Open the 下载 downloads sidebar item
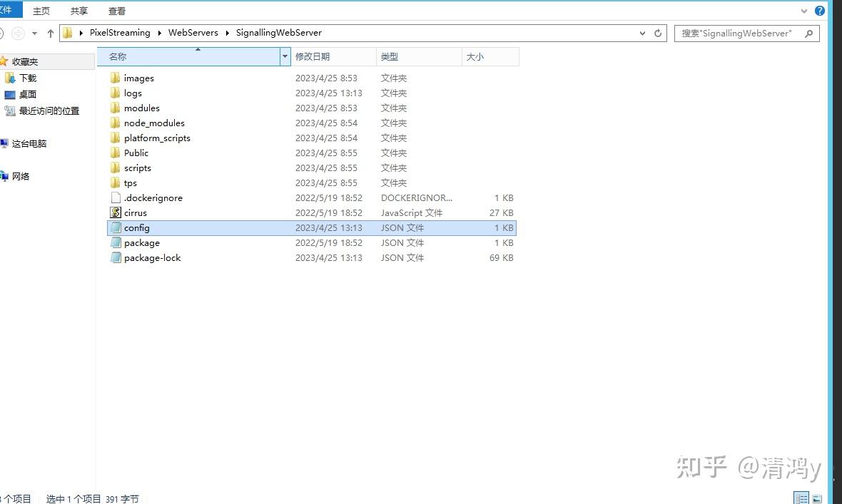This screenshot has width=842, height=504. (x=21, y=78)
